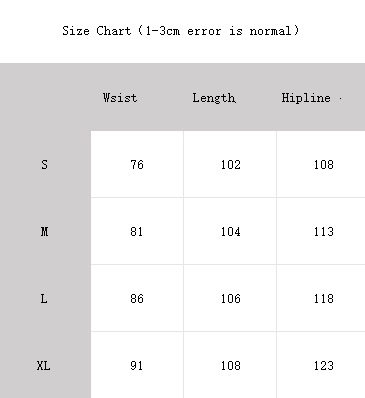Select waist value 76 for size S
This screenshot has height=398, width=365.
(137, 165)
